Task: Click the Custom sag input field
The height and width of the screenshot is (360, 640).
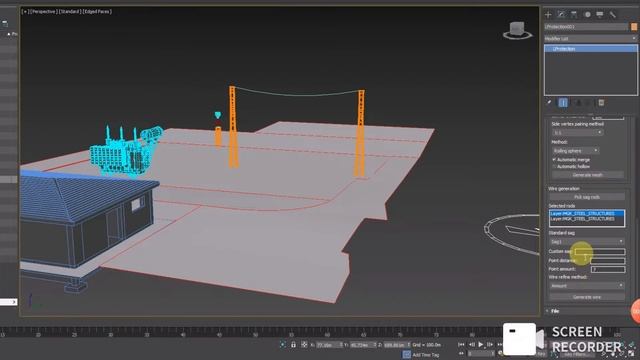Action: coord(600,251)
